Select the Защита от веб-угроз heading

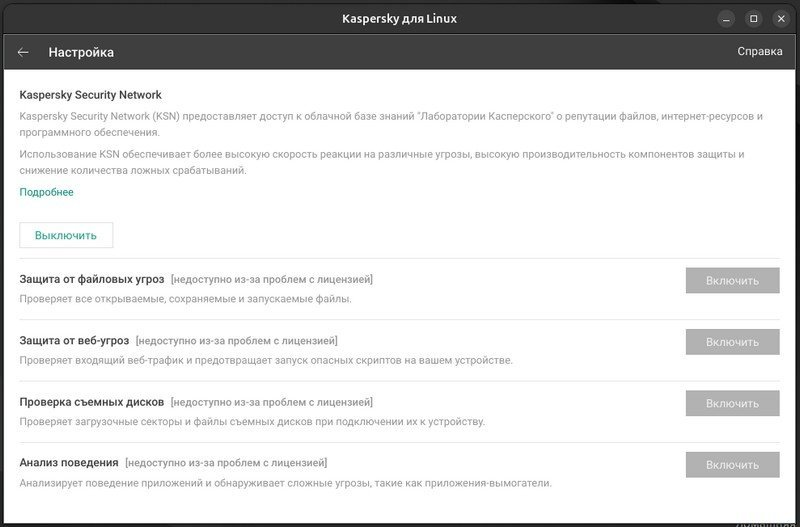73,341
